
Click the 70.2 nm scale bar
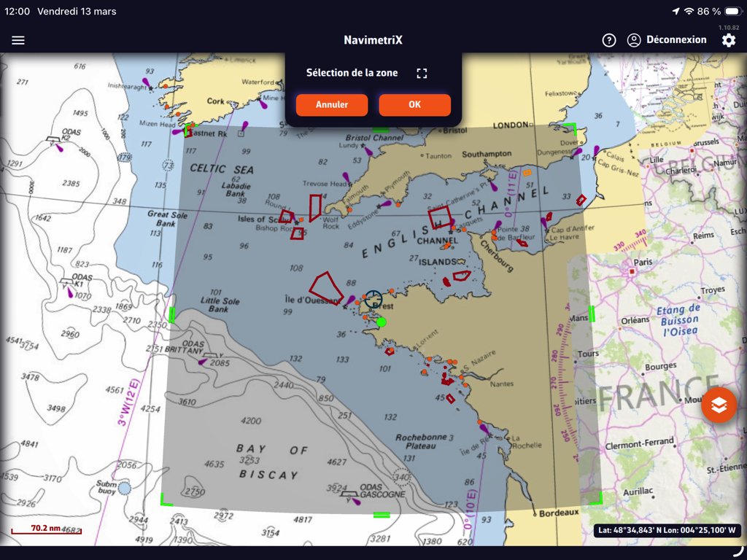pyautogui.click(x=45, y=529)
